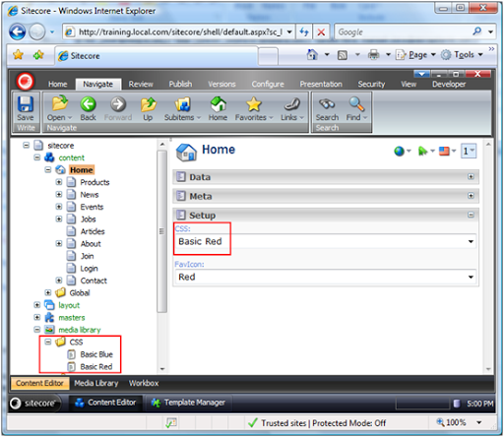Navigate Up with the folder icon
Image resolution: width=504 pixels, height=437 pixels.
click(x=149, y=104)
